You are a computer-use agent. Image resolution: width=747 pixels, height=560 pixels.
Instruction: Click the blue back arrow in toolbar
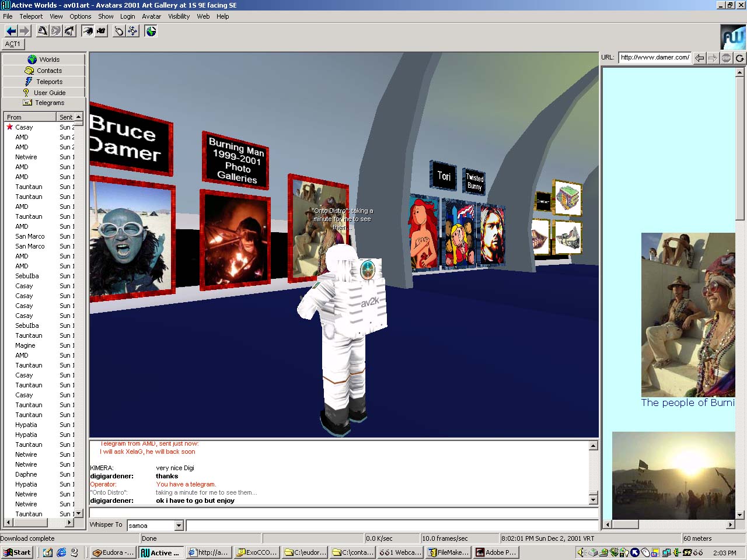coord(11,31)
